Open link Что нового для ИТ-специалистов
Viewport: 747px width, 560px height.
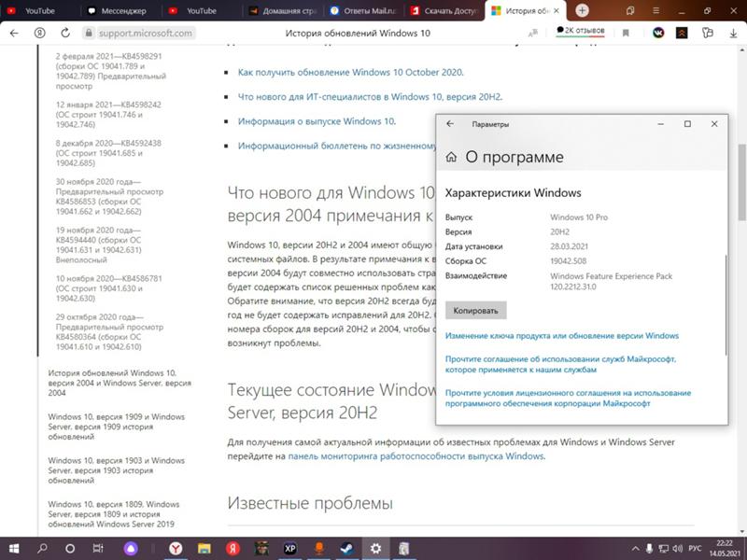click(x=370, y=97)
